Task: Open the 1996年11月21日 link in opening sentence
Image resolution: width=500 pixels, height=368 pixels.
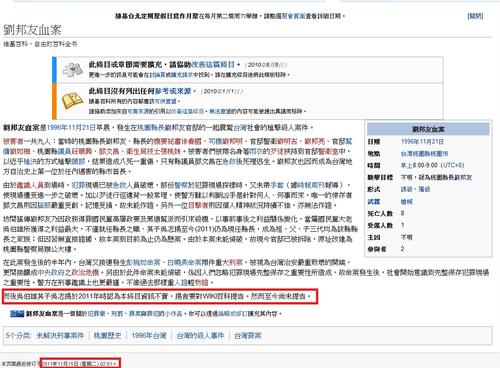Action: pyautogui.click(x=71, y=128)
